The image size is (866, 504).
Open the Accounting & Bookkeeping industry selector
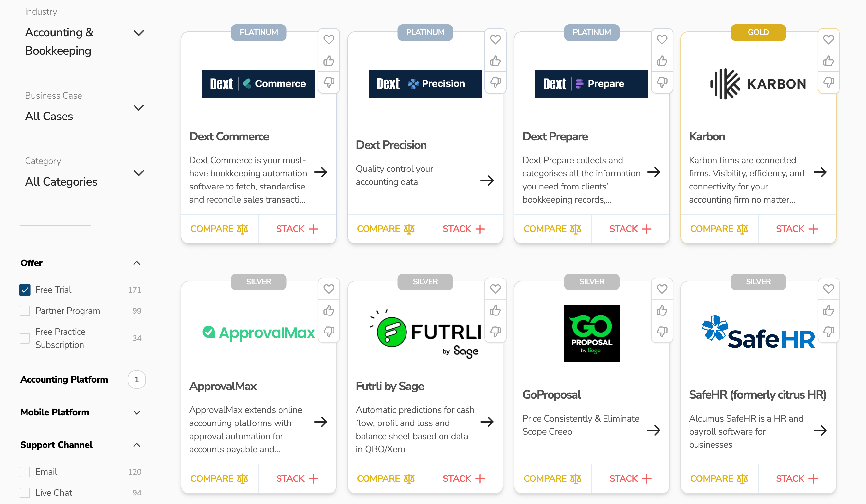click(x=139, y=33)
